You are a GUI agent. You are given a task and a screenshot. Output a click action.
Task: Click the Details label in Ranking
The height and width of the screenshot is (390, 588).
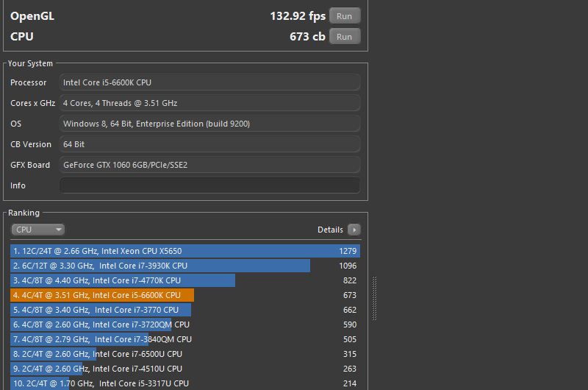point(330,230)
